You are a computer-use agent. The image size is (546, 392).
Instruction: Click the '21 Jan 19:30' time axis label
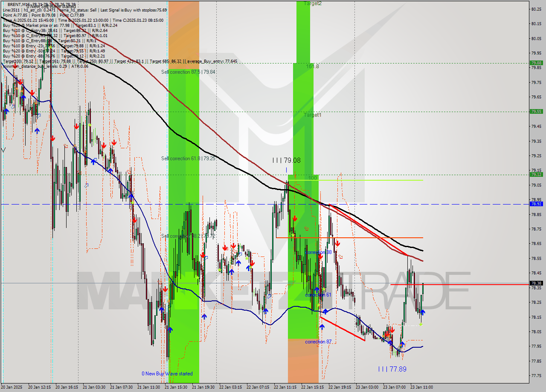tap(203, 387)
